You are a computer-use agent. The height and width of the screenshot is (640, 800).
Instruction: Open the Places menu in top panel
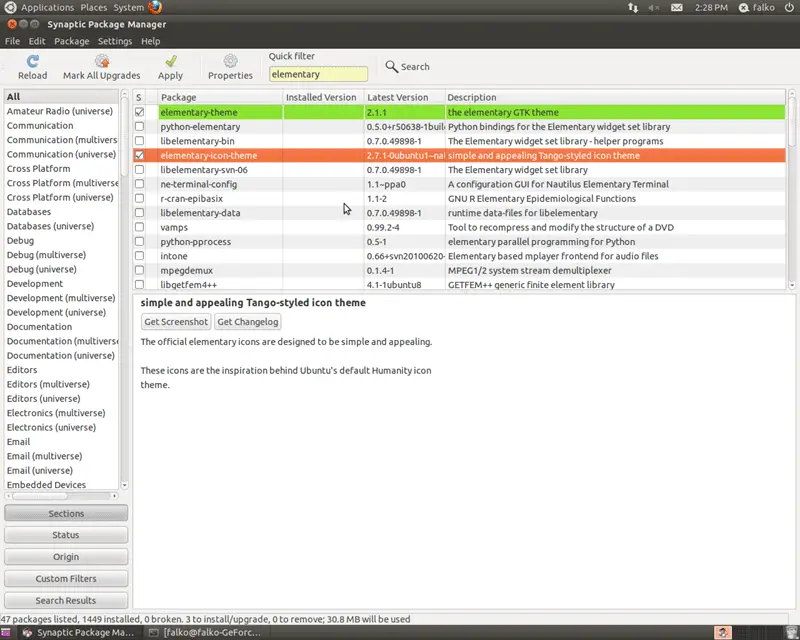click(x=93, y=8)
